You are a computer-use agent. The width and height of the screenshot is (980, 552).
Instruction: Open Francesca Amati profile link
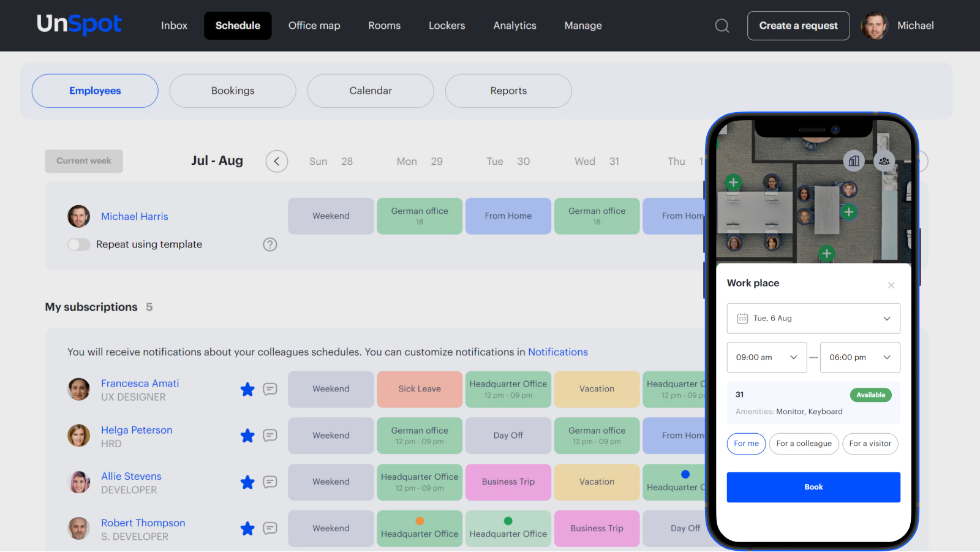(140, 384)
